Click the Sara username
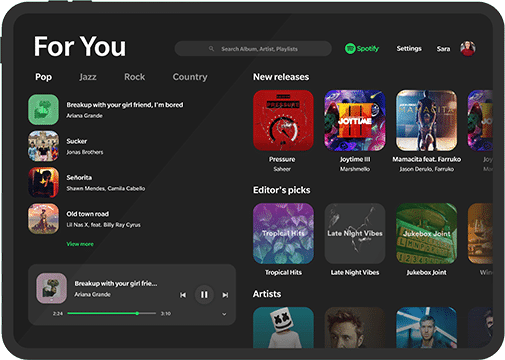The height and width of the screenshot is (360, 505). [443, 49]
